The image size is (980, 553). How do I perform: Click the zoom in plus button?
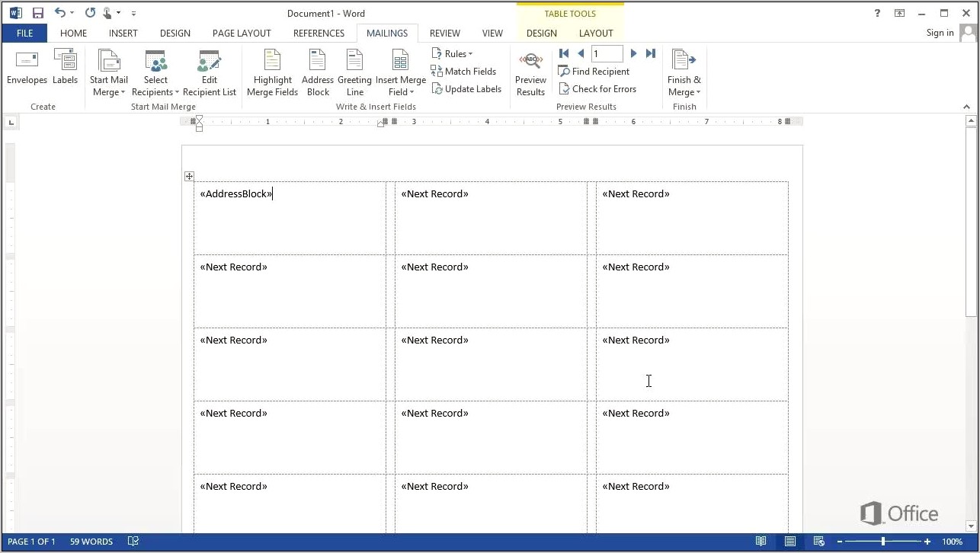(927, 542)
